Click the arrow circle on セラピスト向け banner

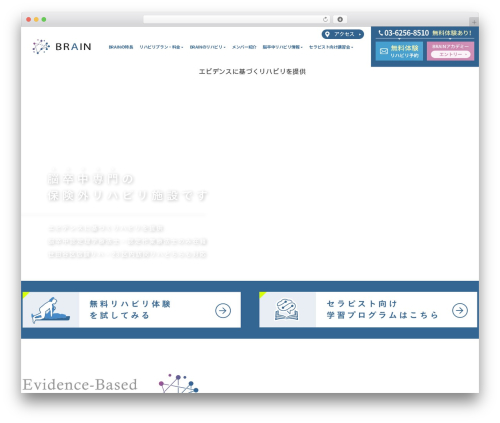(x=460, y=311)
